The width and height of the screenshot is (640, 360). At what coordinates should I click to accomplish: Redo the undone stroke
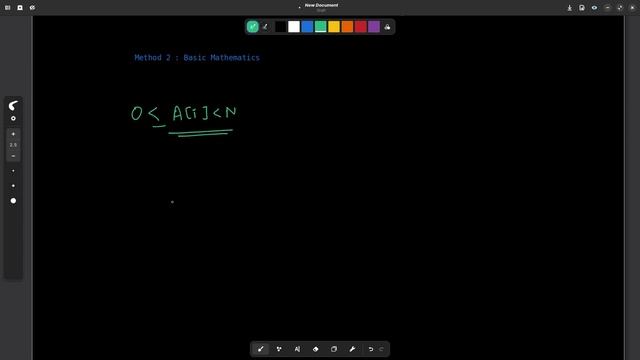pos(381,349)
